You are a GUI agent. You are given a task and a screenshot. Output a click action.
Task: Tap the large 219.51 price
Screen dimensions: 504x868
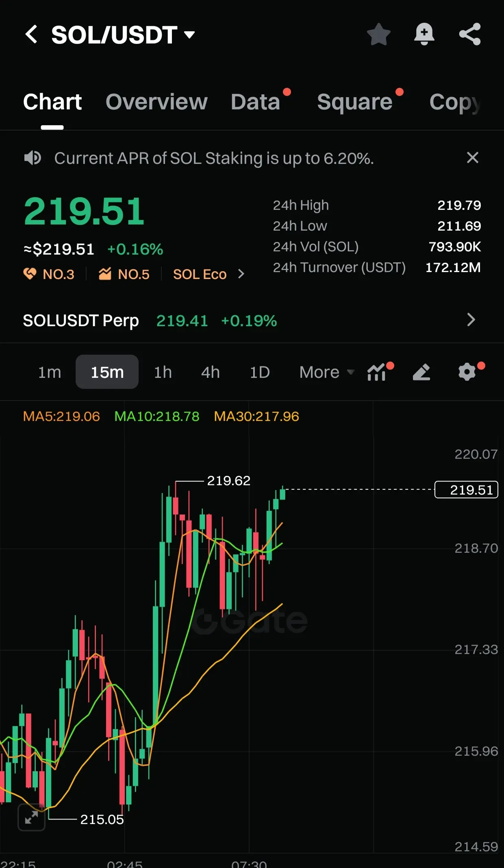[84, 212]
